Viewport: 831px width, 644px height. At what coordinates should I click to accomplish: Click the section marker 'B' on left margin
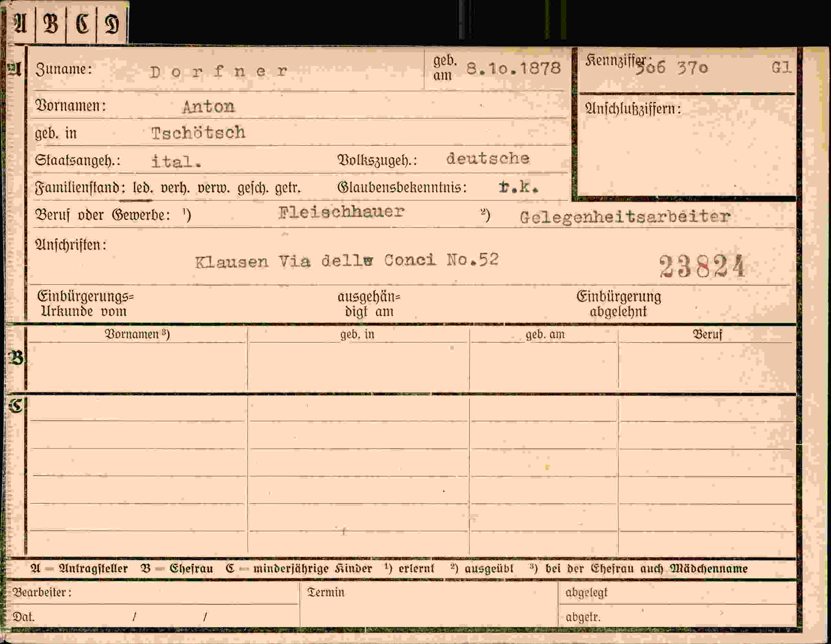pyautogui.click(x=15, y=358)
